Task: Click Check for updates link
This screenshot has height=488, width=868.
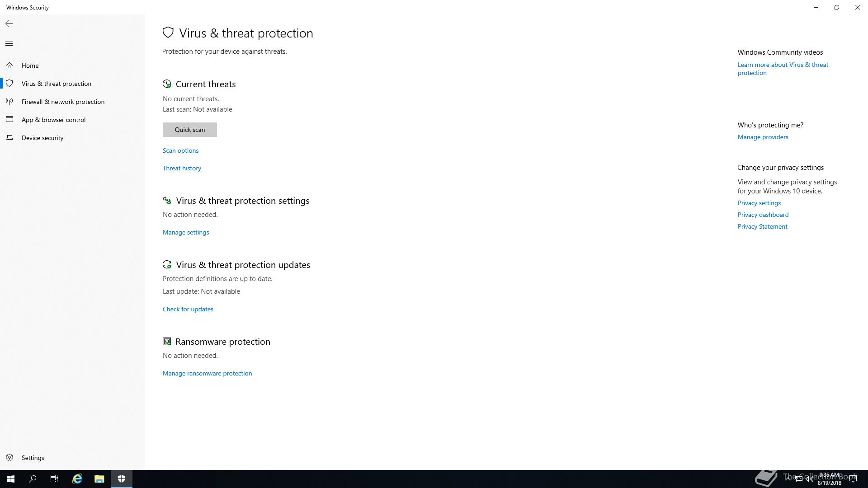Action: (188, 309)
